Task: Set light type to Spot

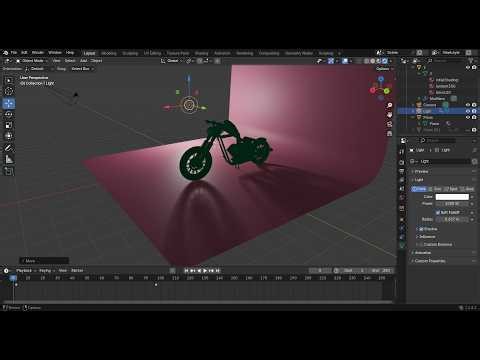Action: tap(451, 189)
